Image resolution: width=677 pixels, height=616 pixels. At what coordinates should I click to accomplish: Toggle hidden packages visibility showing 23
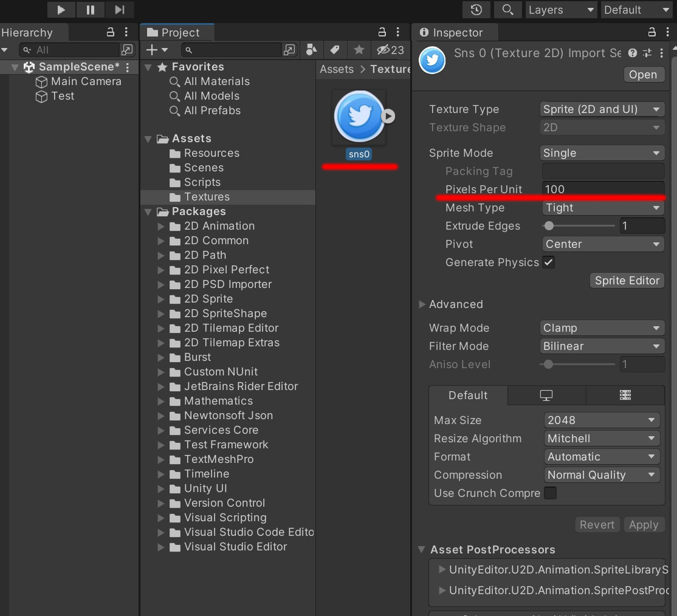[x=390, y=50]
